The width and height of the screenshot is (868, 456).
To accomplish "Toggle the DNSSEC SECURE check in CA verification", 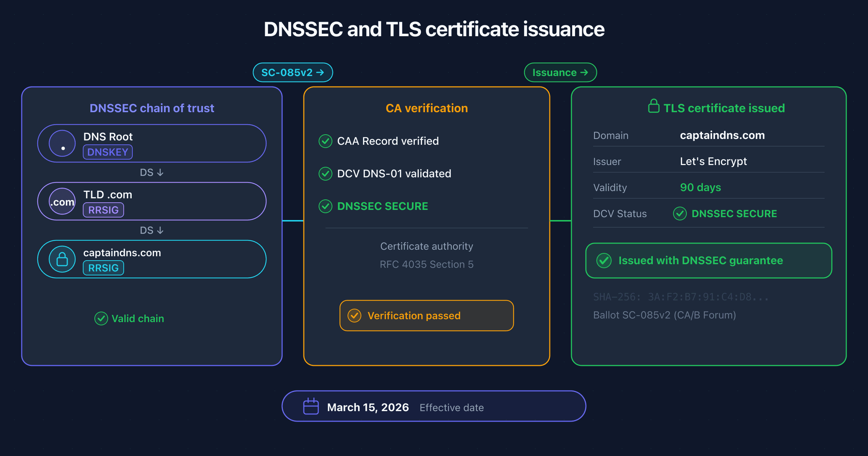I will [325, 206].
